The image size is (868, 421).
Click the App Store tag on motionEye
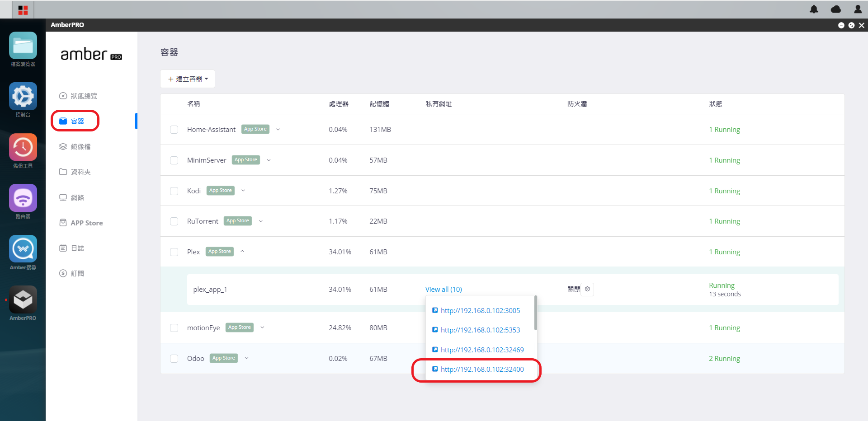click(240, 327)
